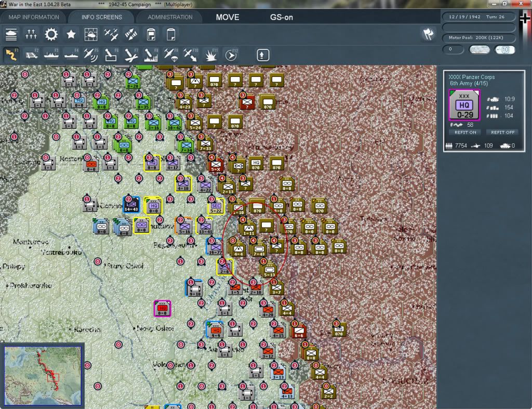This screenshot has width=532, height=409.
Task: Click the HQ 0-29 counter in unit panel
Action: (464, 105)
